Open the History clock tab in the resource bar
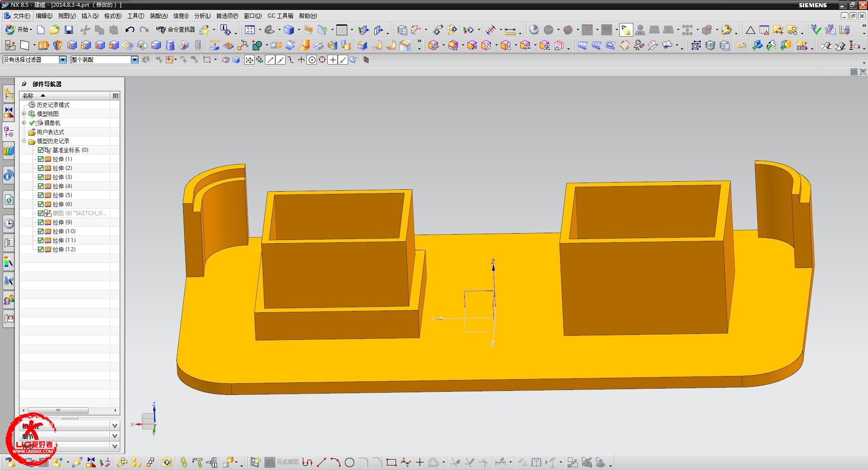The width and height of the screenshot is (868, 470). 9,224
